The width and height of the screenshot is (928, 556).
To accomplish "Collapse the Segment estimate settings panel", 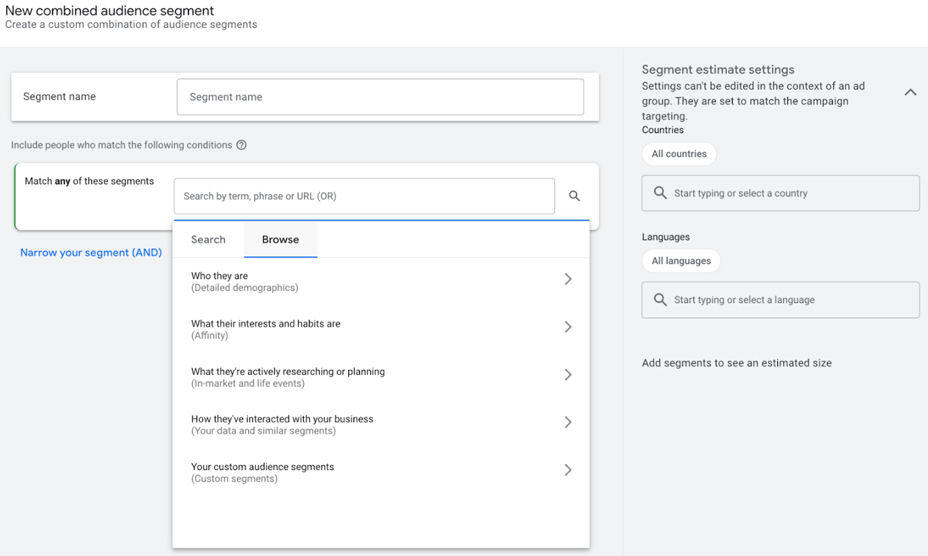I will pyautogui.click(x=910, y=92).
